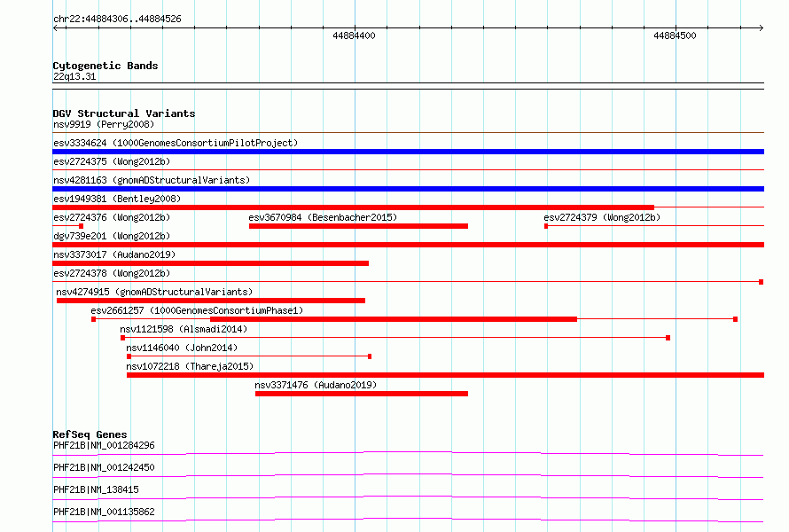Image resolution: width=789 pixels, height=532 pixels.
Task: Open esv3334624 1000GenomesConsortiumPilotProject variant label
Action: coord(176,143)
